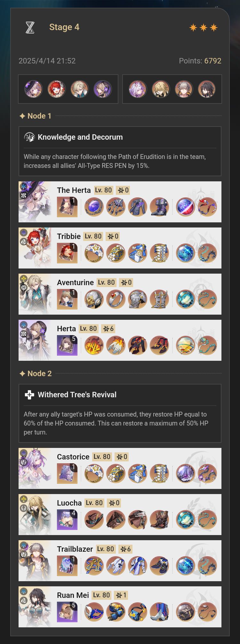Image resolution: width=240 pixels, height=644 pixels.
Task: Select Luocha's cowboy hat relic icon
Action: tap(94, 520)
